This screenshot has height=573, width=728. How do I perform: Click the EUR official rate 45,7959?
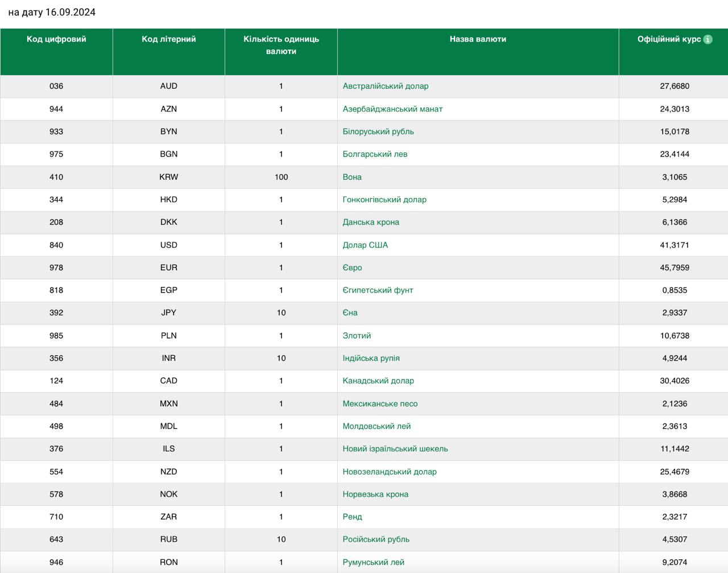coord(675,267)
